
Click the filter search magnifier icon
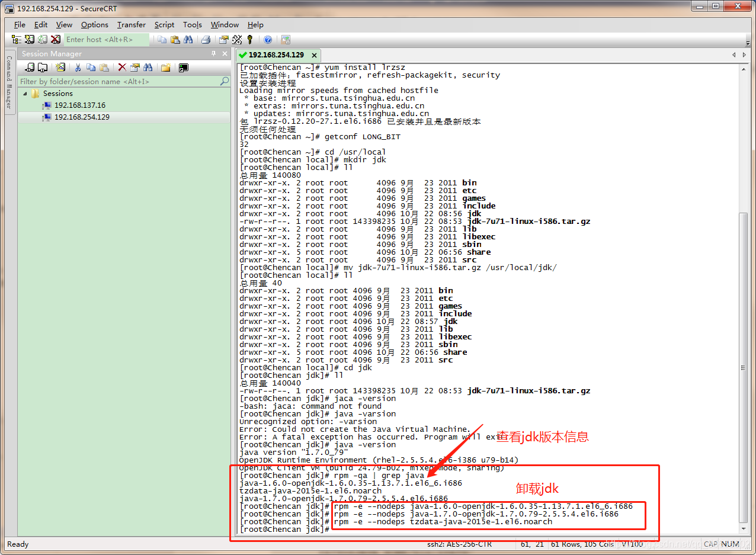(225, 81)
